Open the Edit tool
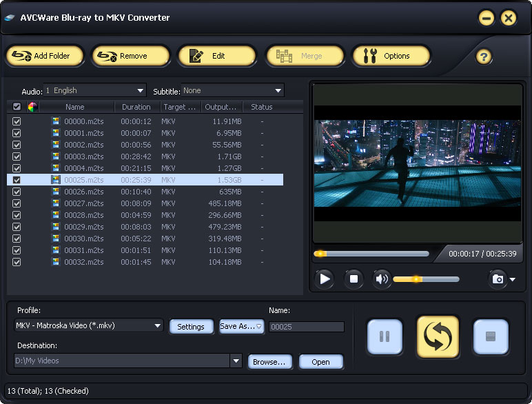532x404 pixels. [217, 56]
